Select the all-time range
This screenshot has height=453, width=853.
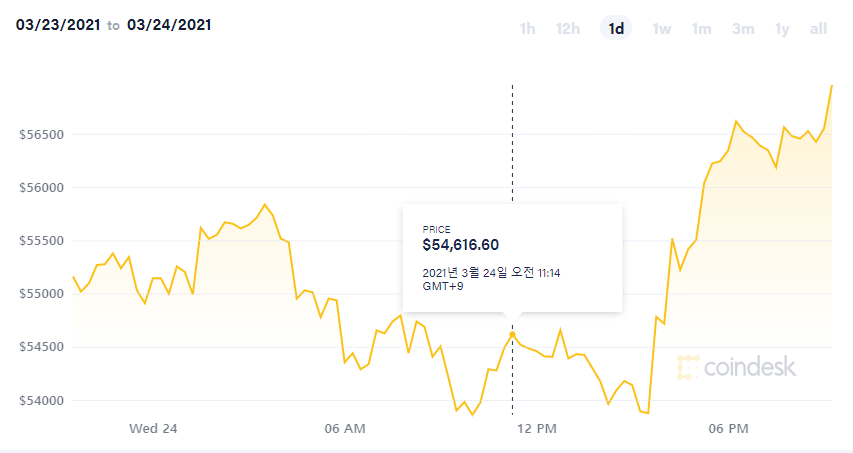818,29
